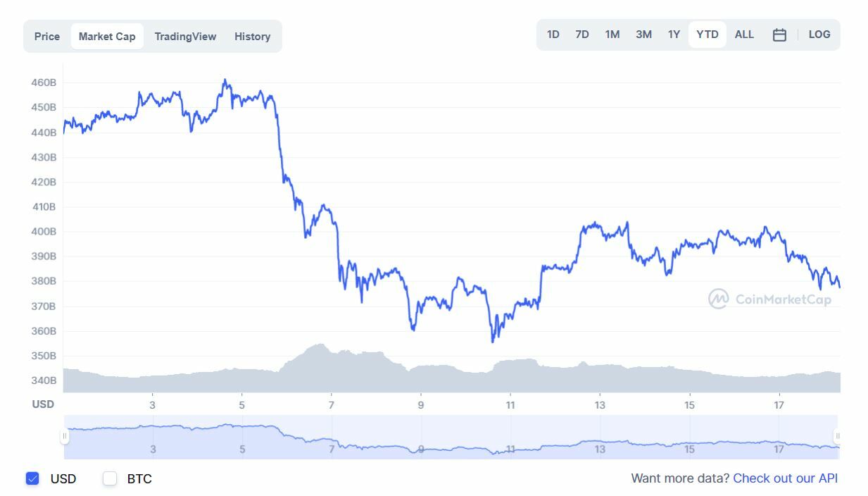
Task: Set range to 1M
Action: tap(612, 35)
